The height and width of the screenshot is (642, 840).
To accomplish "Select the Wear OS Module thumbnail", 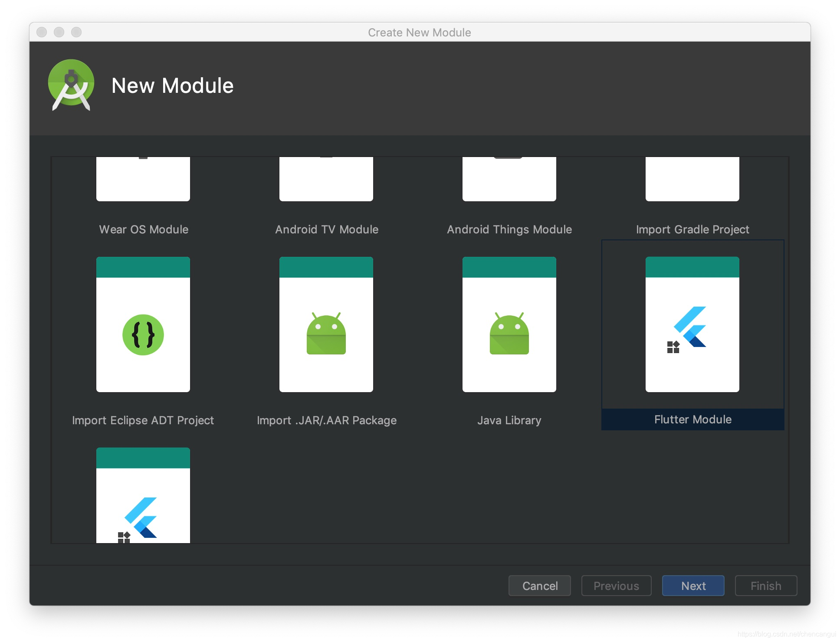I will (143, 179).
